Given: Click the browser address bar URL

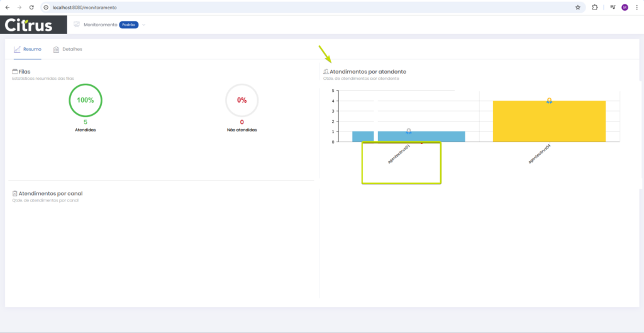Looking at the screenshot, I should tap(85, 7).
